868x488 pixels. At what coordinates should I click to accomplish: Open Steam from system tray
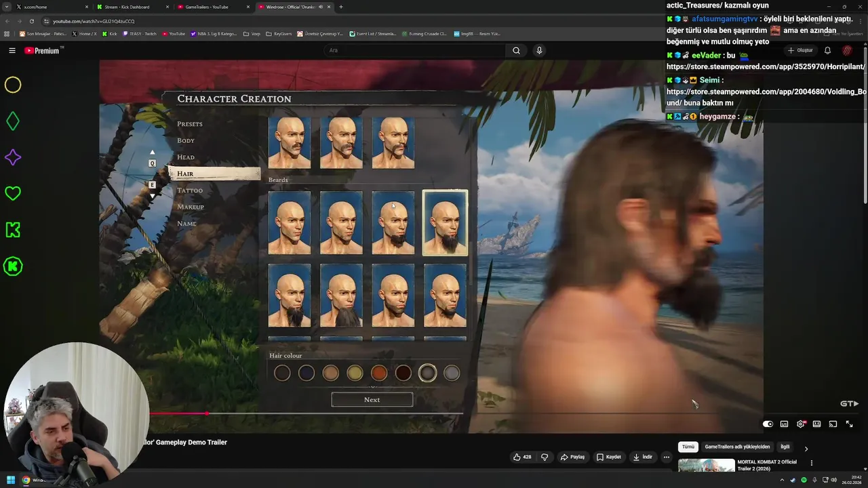793,480
